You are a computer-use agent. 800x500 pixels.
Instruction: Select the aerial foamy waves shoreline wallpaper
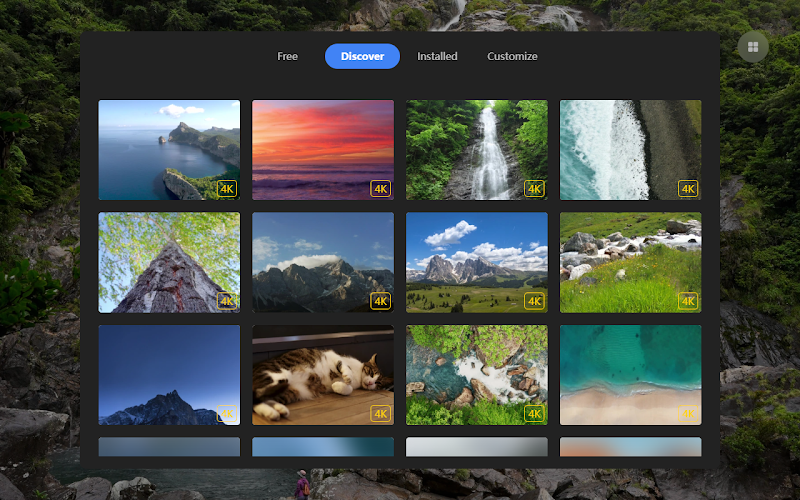click(631, 150)
